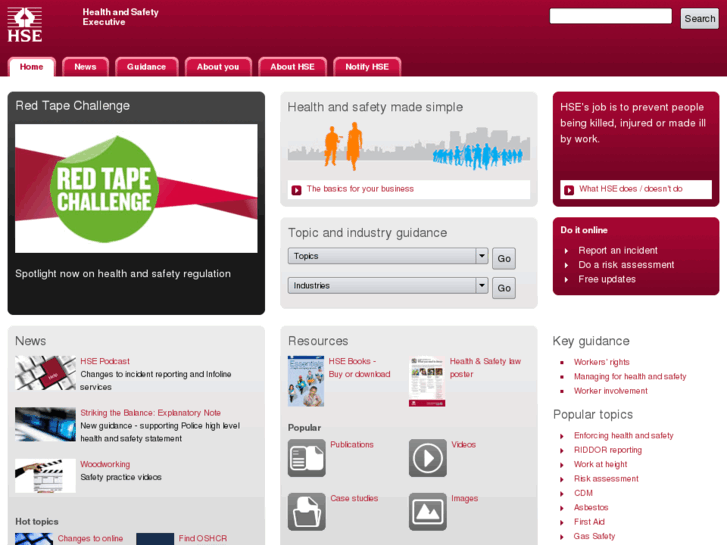Open Health & Safety law poster link
Viewport: 727px width, 545px height.
pyautogui.click(x=485, y=367)
